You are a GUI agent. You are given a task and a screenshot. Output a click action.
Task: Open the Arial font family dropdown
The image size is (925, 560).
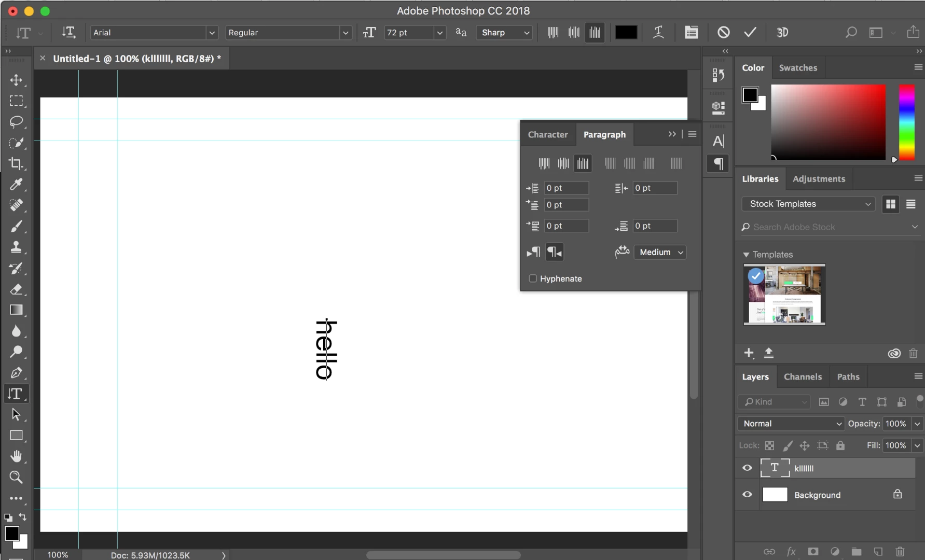click(x=212, y=33)
